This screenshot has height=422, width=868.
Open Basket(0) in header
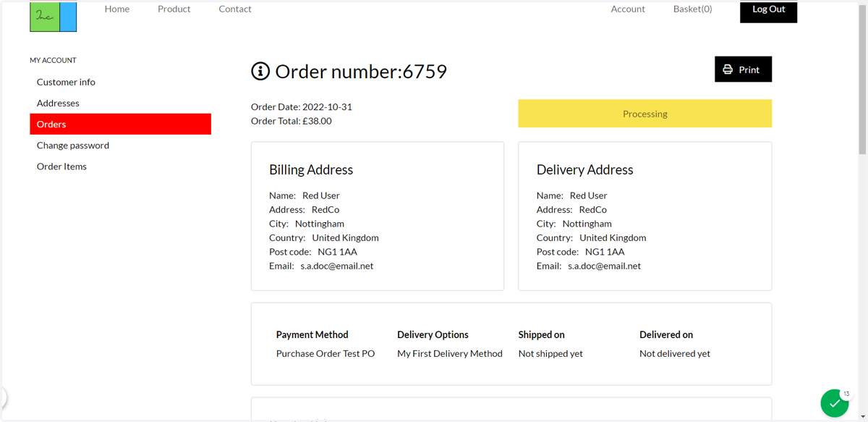[x=692, y=9]
